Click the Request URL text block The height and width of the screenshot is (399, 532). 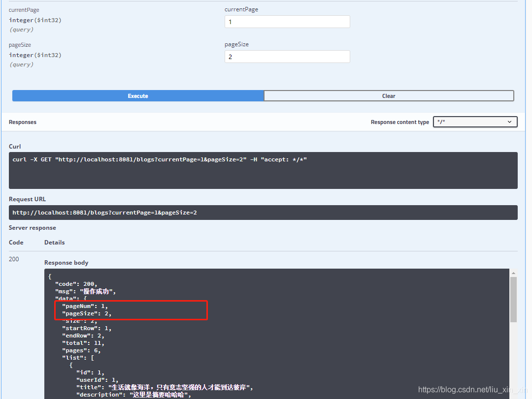(263, 213)
